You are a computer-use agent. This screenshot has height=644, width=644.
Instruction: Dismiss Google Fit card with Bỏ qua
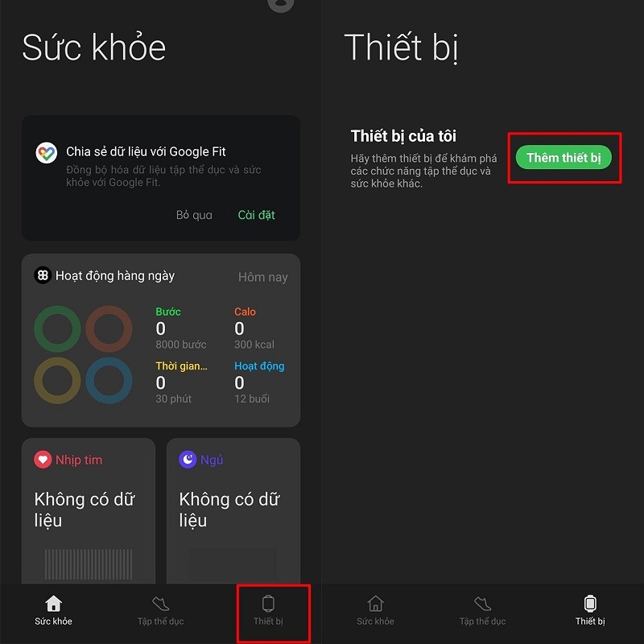tap(194, 215)
